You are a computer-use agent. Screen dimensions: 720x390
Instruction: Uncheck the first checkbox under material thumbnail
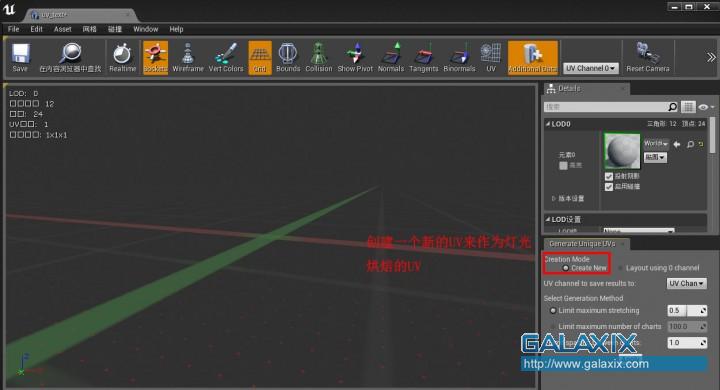pyautogui.click(x=609, y=176)
